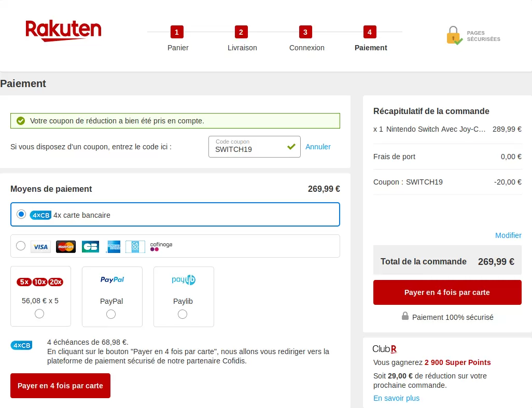Choose the Paylib radio button
This screenshot has height=408, width=532.
[x=183, y=314]
